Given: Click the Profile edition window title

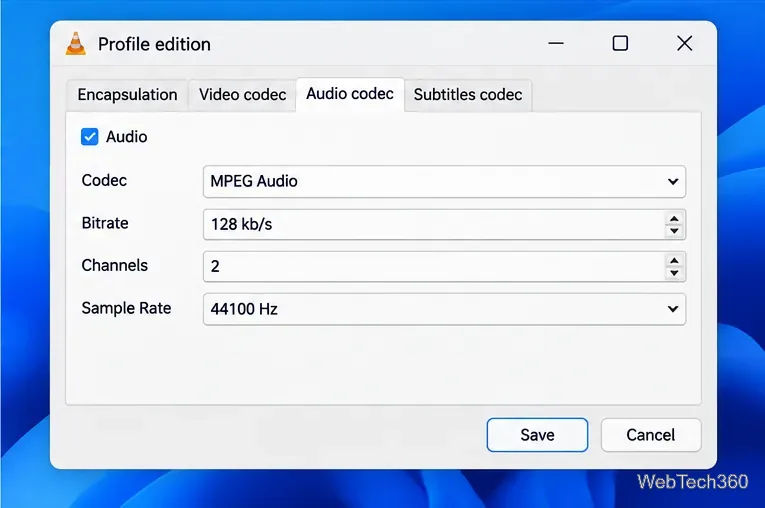Looking at the screenshot, I should click(x=154, y=44).
